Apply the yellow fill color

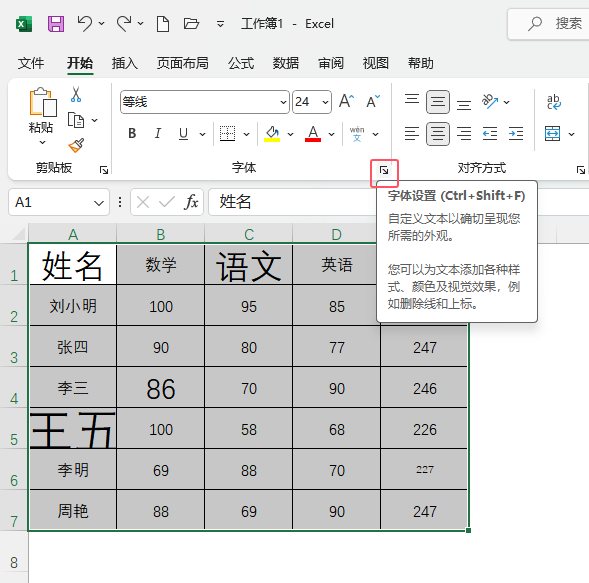(x=272, y=134)
